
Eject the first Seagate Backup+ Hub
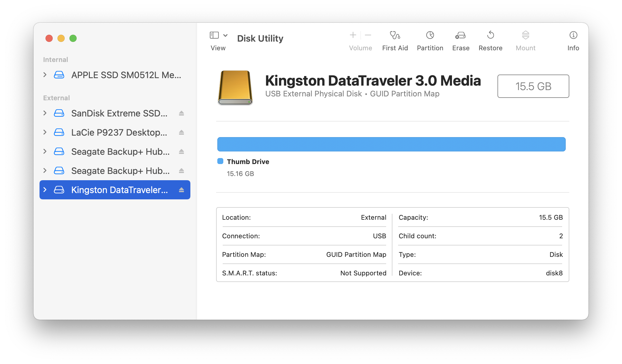pos(181,151)
